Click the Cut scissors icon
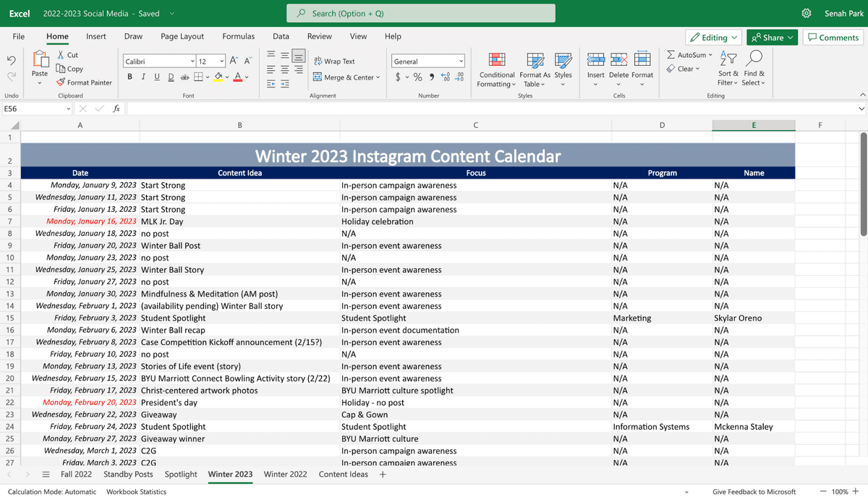This screenshot has width=868, height=497. coord(61,55)
